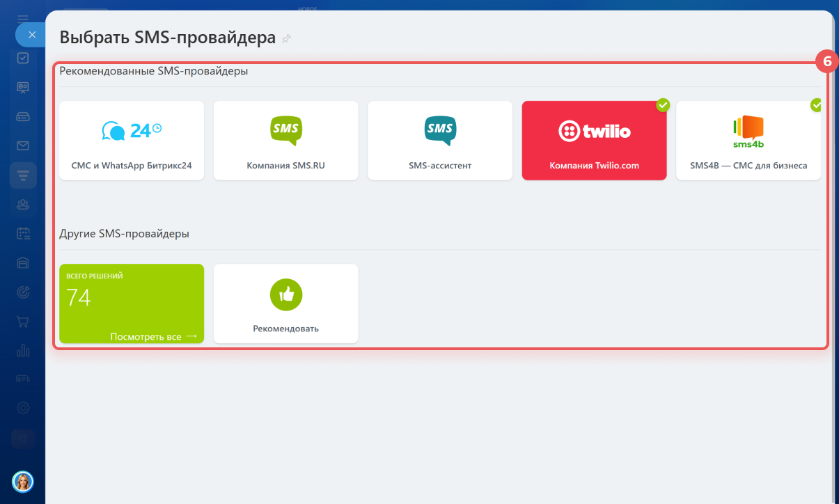Select the Компания Twilio.com provider
The width and height of the screenshot is (839, 504).
pyautogui.click(x=594, y=141)
